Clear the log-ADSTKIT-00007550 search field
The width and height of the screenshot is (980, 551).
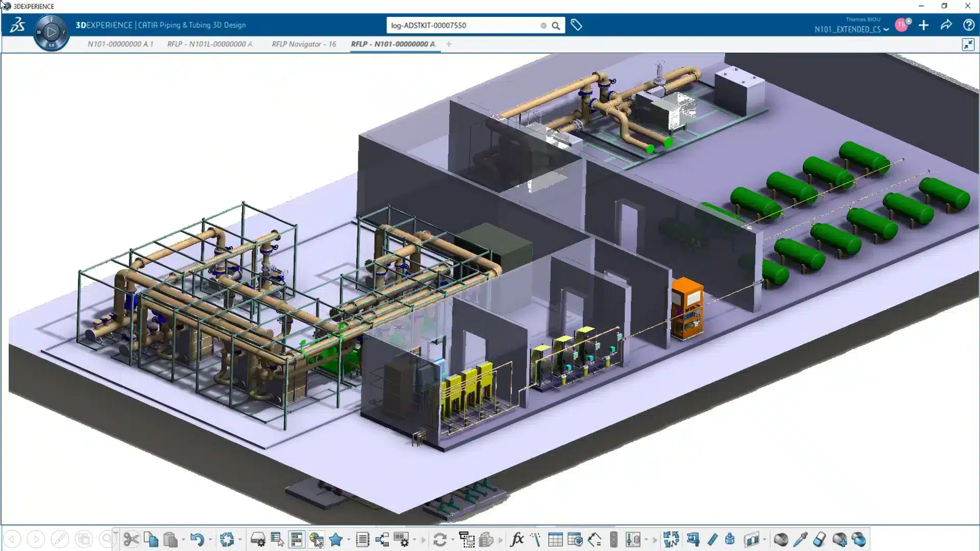(543, 25)
